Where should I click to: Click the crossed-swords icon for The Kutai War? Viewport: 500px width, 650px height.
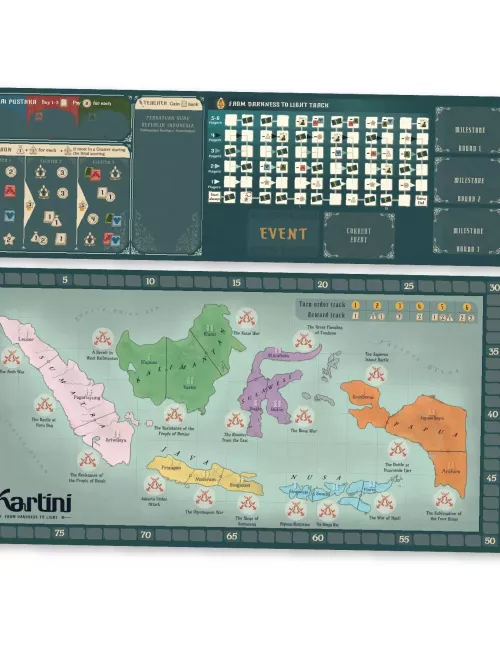pyautogui.click(x=247, y=319)
